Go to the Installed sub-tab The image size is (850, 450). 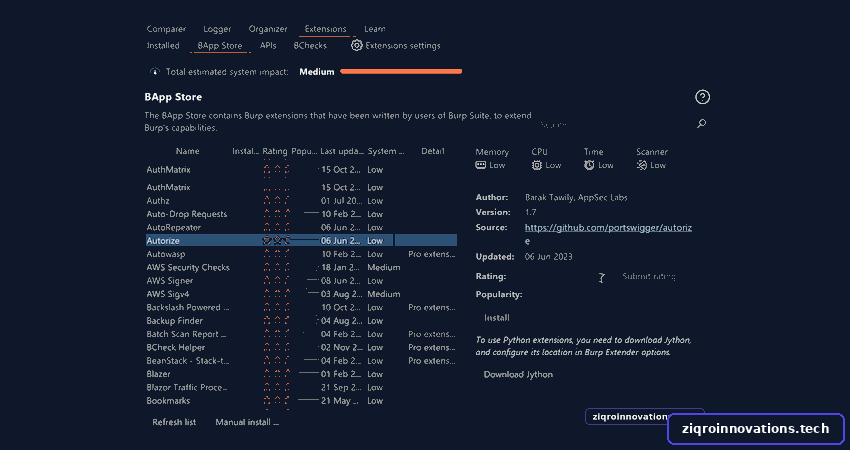pyautogui.click(x=163, y=46)
